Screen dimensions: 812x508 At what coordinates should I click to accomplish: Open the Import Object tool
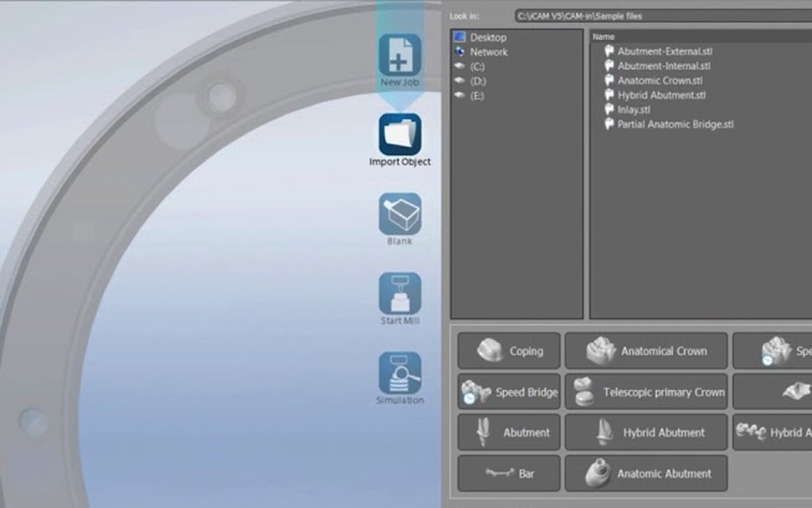(x=400, y=134)
